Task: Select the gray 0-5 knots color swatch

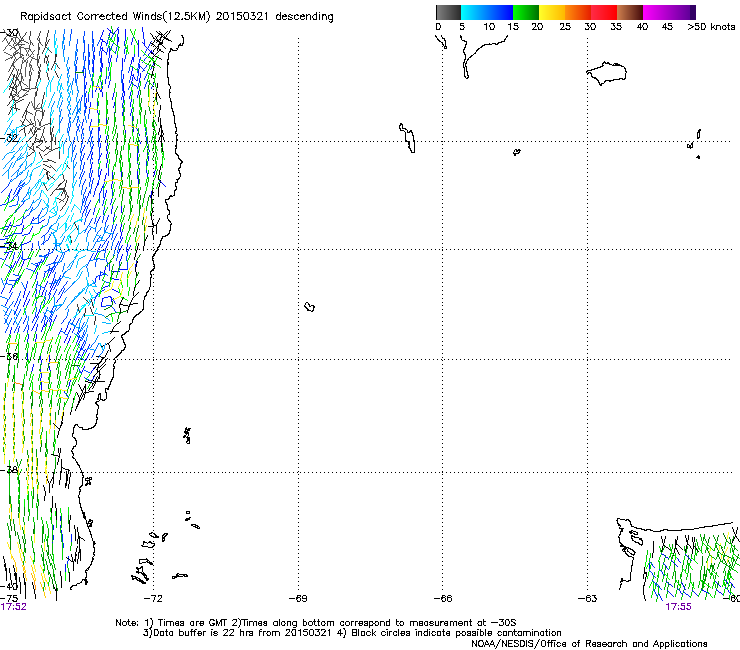Action: tap(448, 12)
